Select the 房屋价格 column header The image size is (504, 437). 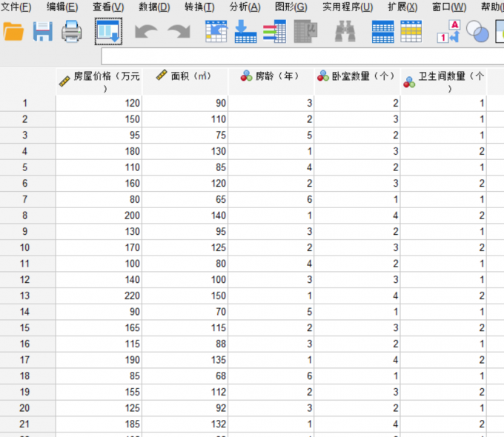click(x=99, y=81)
